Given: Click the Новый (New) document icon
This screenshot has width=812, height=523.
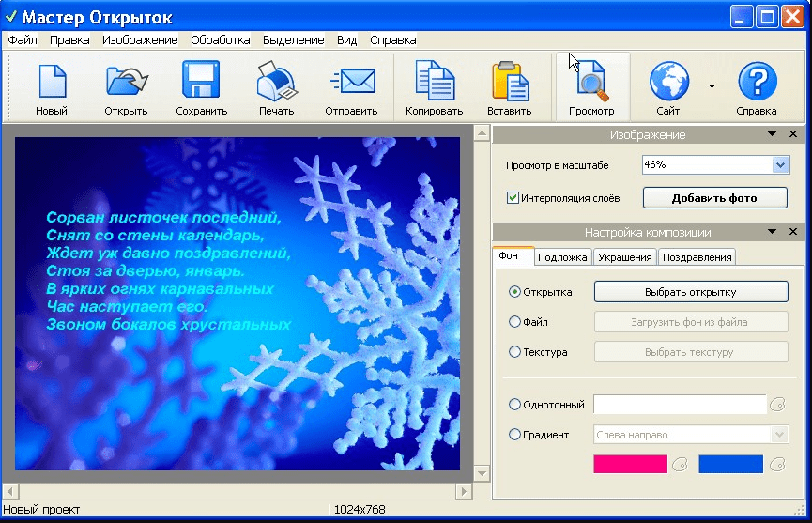Looking at the screenshot, I should [x=52, y=83].
